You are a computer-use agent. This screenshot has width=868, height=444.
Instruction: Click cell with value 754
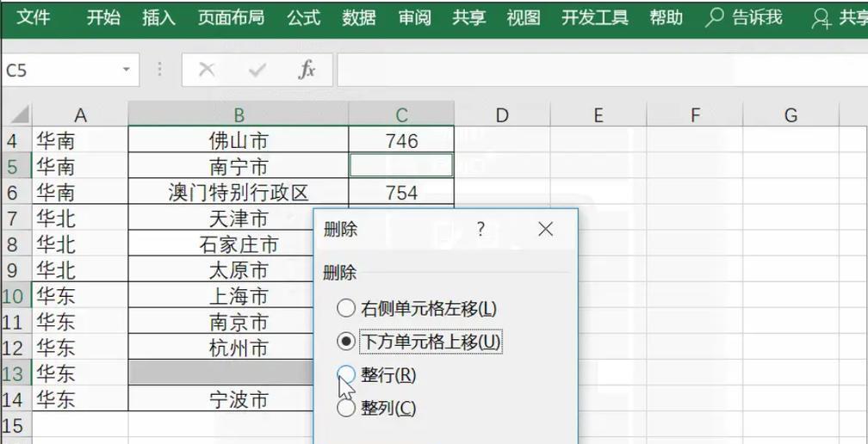[x=401, y=193]
